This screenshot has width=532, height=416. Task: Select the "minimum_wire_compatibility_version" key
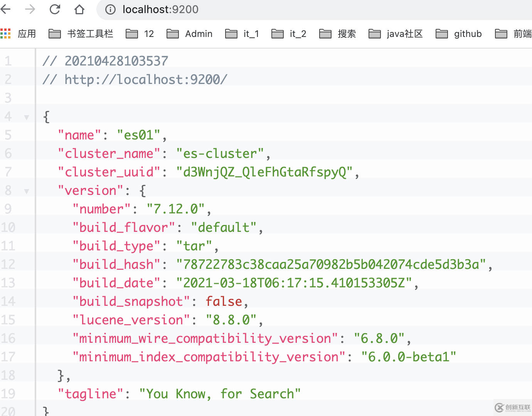[205, 339]
